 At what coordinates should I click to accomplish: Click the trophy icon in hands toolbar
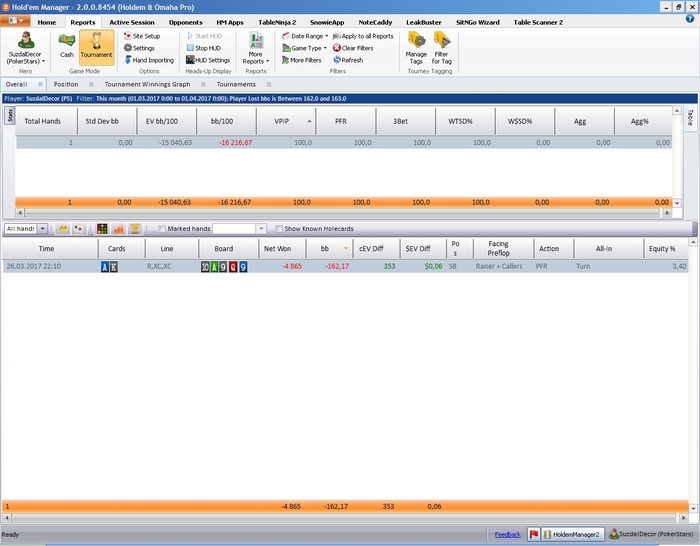[135, 229]
